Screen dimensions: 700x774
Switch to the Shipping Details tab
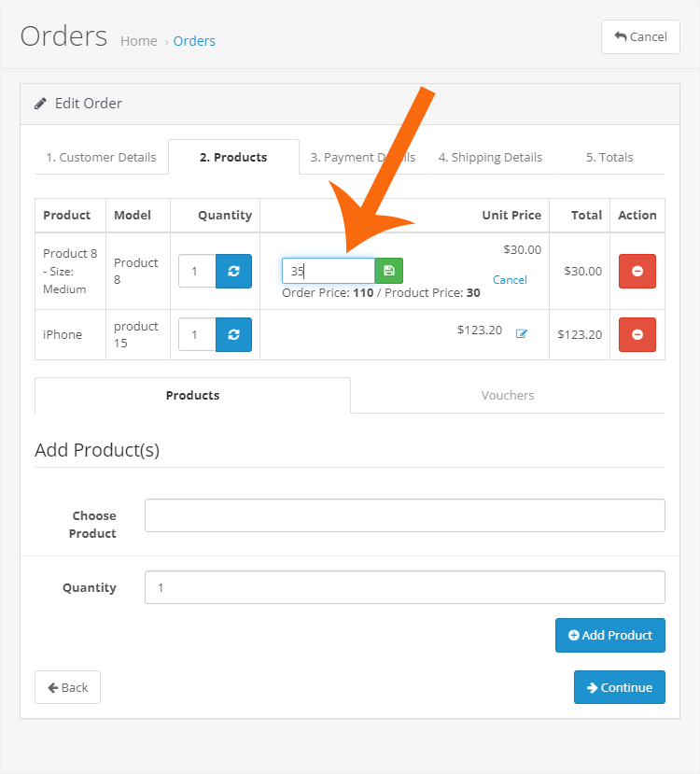(x=490, y=157)
